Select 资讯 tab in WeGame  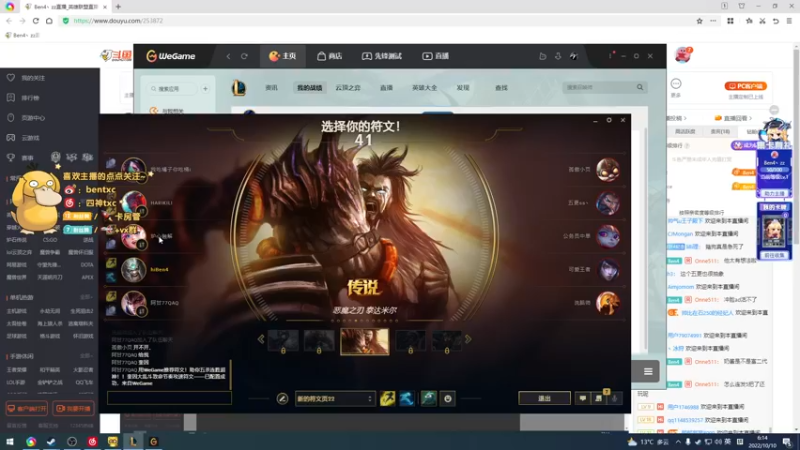click(x=271, y=88)
